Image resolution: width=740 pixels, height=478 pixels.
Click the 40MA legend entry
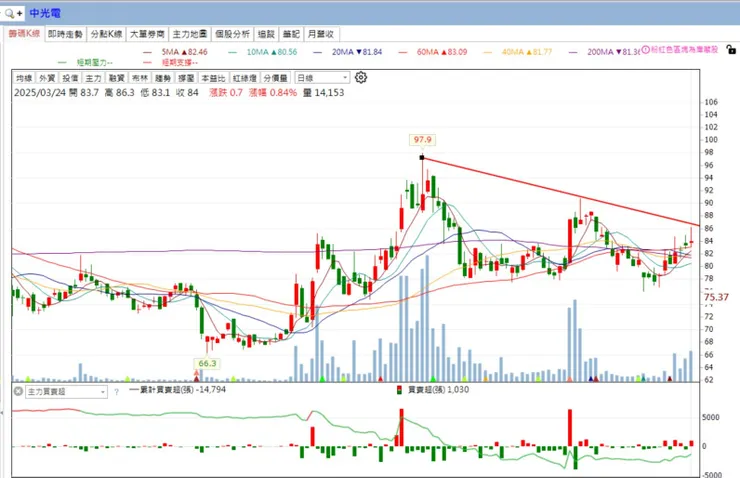click(527, 52)
